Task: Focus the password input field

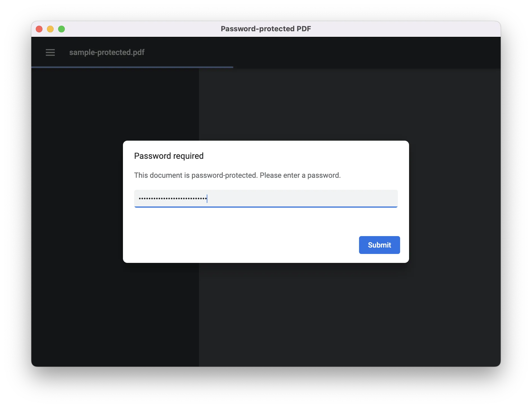Action: click(x=266, y=198)
